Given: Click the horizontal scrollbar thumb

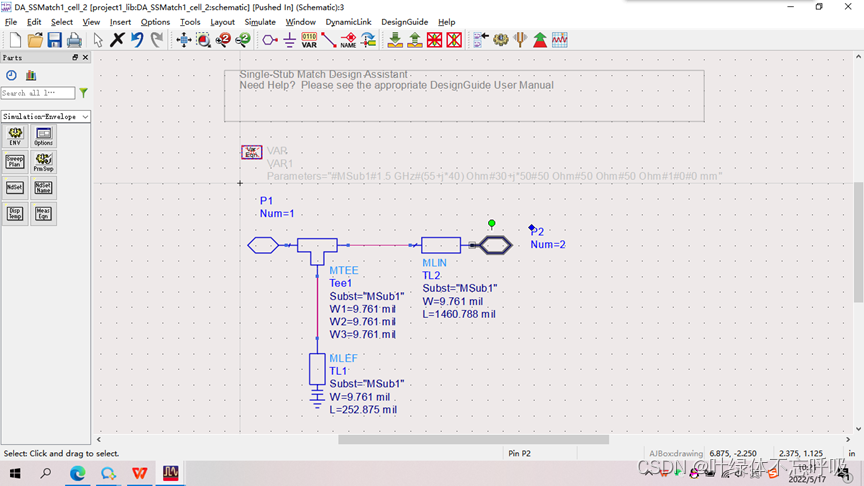Looking at the screenshot, I should [473, 439].
